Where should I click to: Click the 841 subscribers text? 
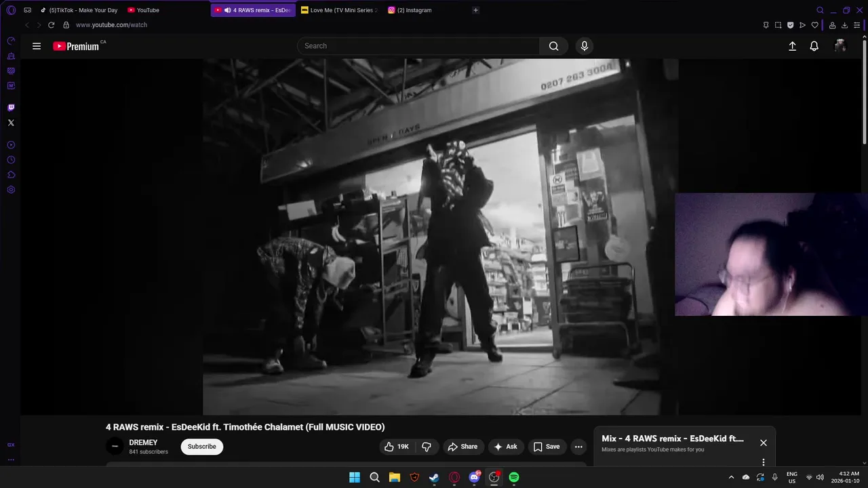149,452
